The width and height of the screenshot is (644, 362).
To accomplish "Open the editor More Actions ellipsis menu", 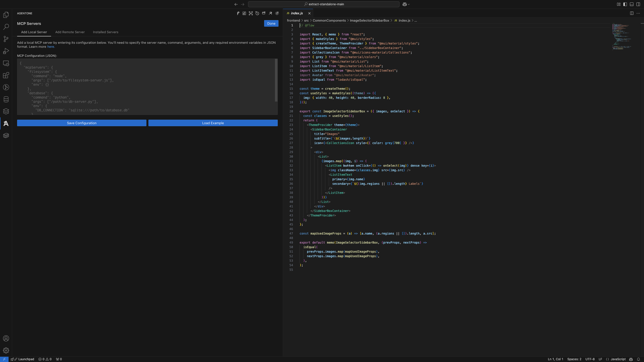I will pos(638,13).
